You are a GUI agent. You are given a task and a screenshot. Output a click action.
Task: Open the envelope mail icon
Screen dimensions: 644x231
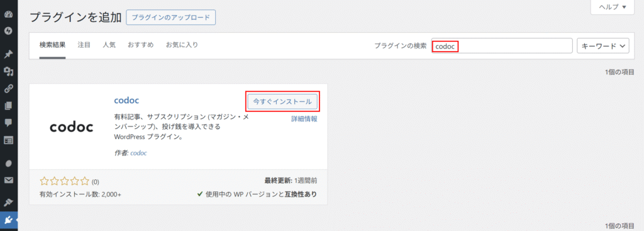(9, 180)
